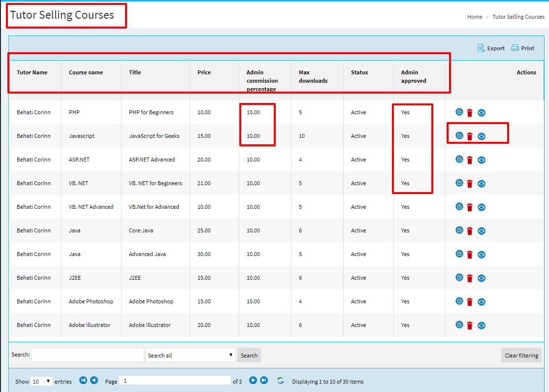Open eye view for Advanced Java row
The width and height of the screenshot is (549, 392).
(482, 255)
